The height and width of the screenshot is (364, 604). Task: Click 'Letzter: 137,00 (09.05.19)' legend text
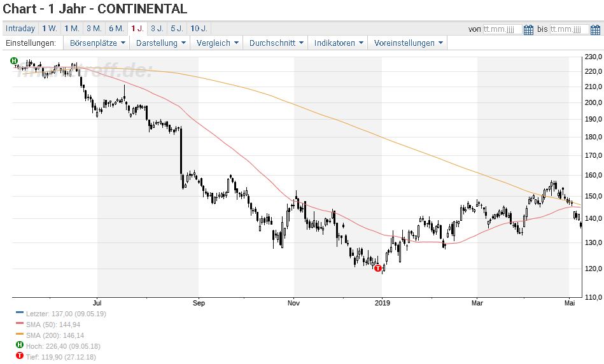(x=66, y=314)
